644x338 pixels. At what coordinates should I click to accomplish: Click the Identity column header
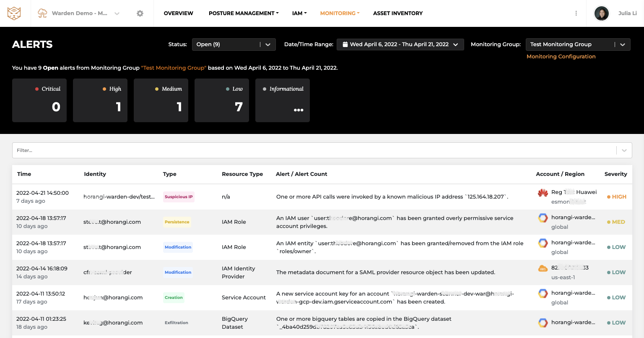tap(95, 174)
